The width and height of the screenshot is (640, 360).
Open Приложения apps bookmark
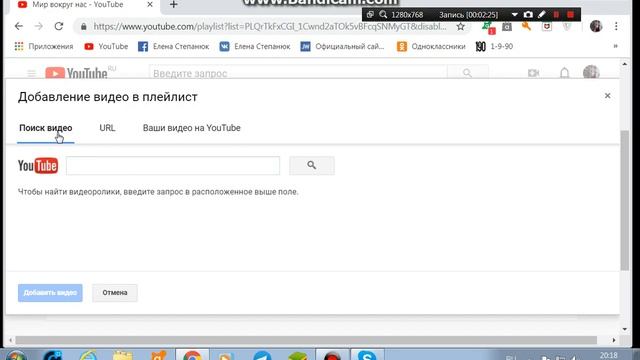44,47
